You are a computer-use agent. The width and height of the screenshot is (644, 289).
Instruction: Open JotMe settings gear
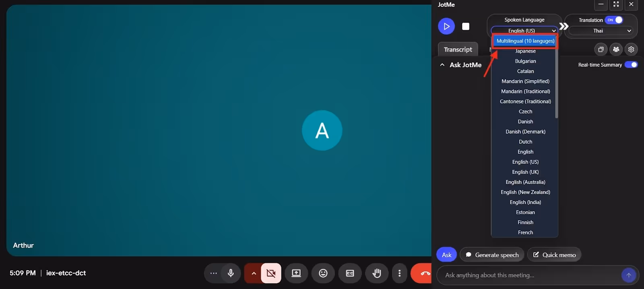(631, 50)
